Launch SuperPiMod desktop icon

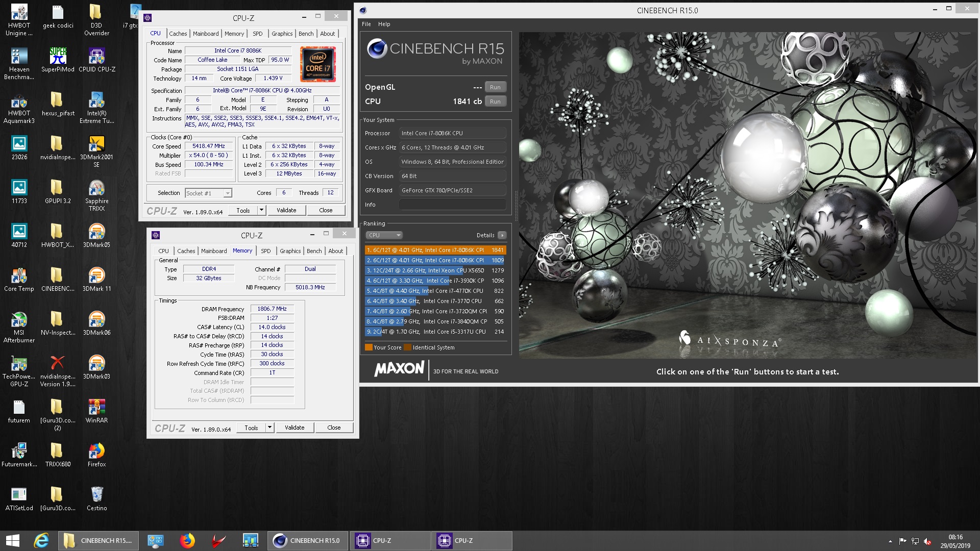tap(58, 60)
